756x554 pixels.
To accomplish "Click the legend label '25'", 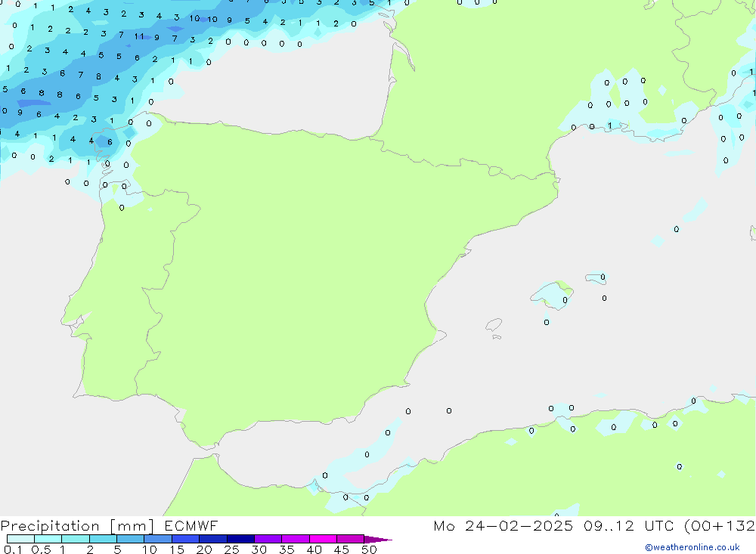I will click(x=231, y=549).
